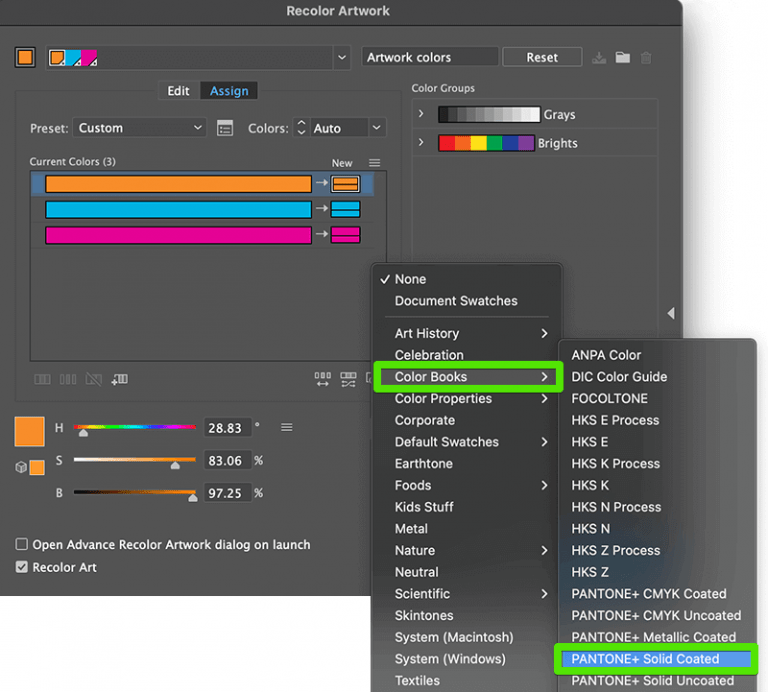
Task: Select the cyan current color bar
Action: 178,210
